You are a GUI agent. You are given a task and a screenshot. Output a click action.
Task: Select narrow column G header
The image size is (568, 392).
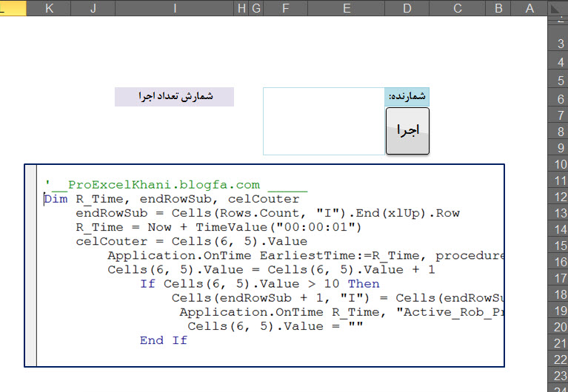click(x=256, y=8)
